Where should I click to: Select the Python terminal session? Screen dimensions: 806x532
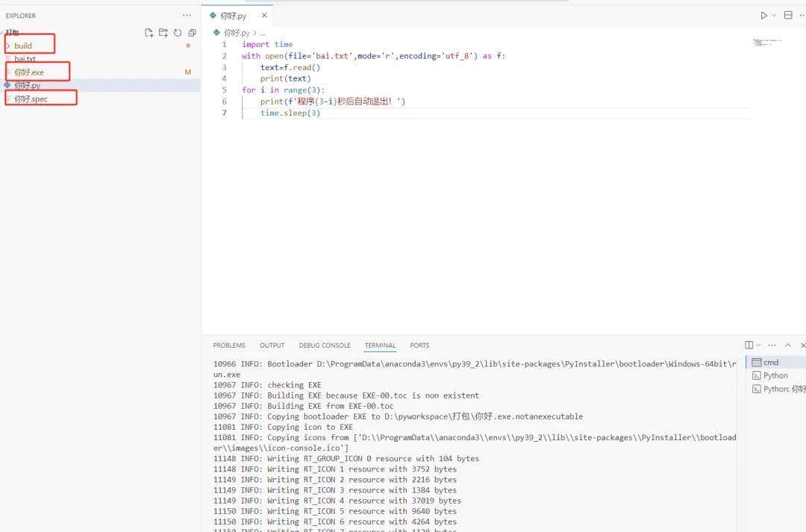click(774, 375)
